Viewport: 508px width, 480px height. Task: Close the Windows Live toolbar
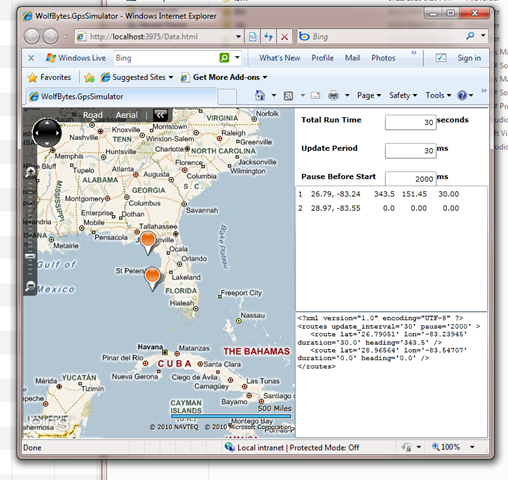tap(31, 58)
